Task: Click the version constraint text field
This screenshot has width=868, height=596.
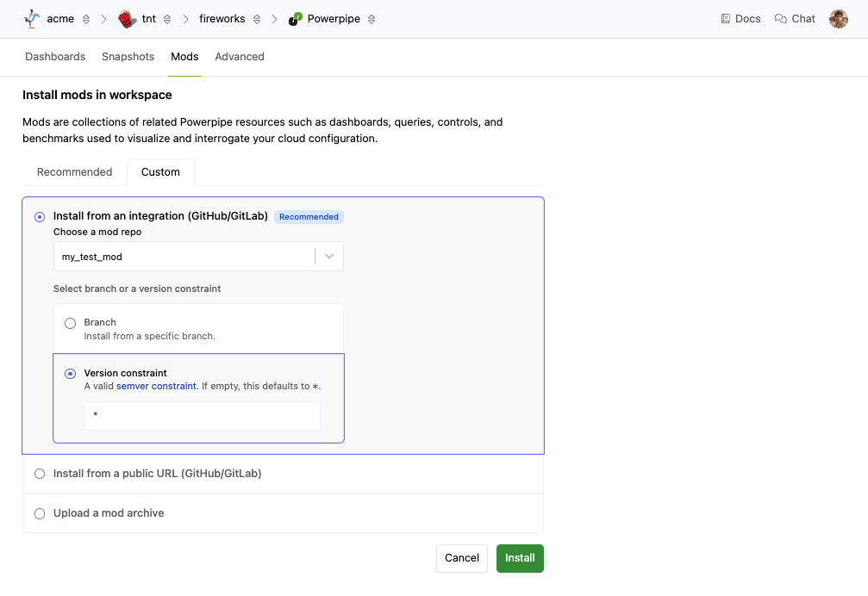Action: click(x=202, y=416)
